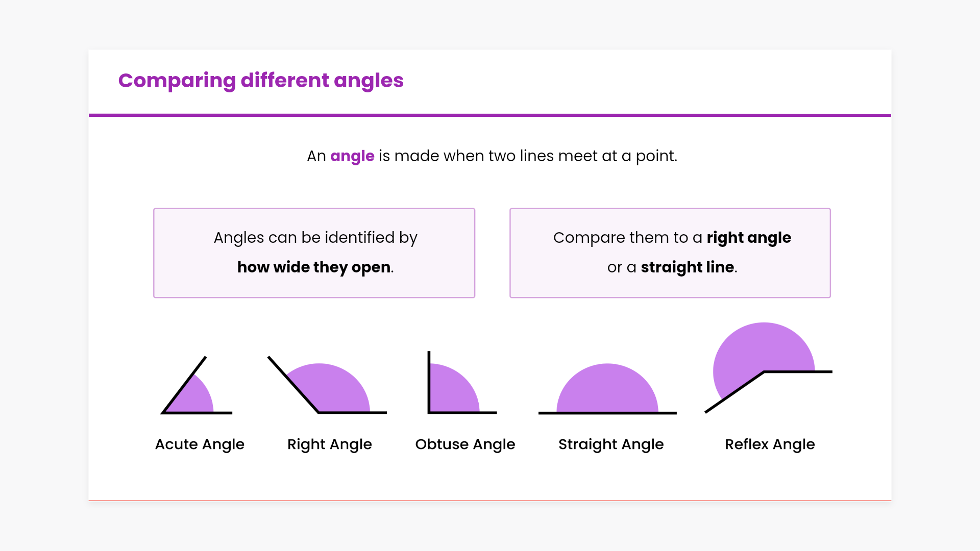Click the diagram above the Right Angle label

[327, 389]
